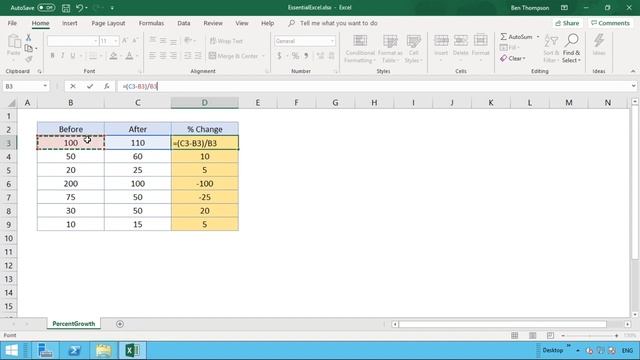Toggle Italic formatting
The height and width of the screenshot is (360, 640).
point(62,56)
